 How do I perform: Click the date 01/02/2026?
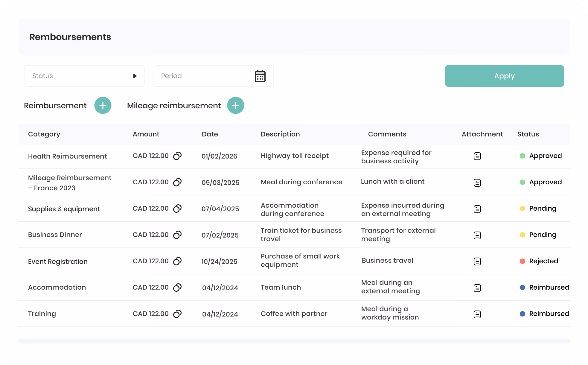click(x=219, y=156)
